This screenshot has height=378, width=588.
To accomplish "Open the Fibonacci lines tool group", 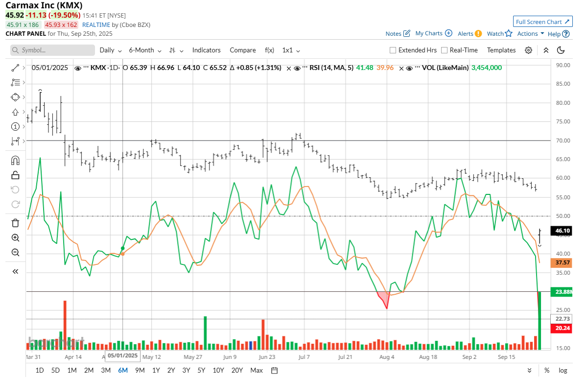I will (x=15, y=82).
